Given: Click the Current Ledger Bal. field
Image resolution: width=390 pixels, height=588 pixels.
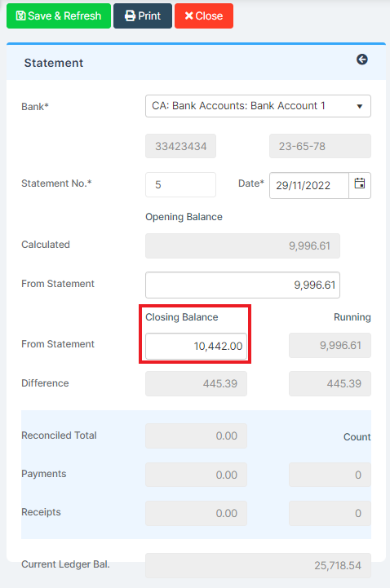Looking at the screenshot, I should 258,565.
